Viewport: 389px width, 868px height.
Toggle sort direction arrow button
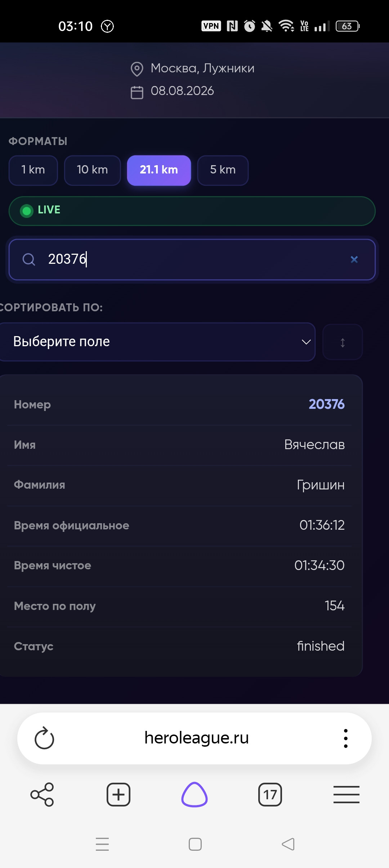coord(343,342)
